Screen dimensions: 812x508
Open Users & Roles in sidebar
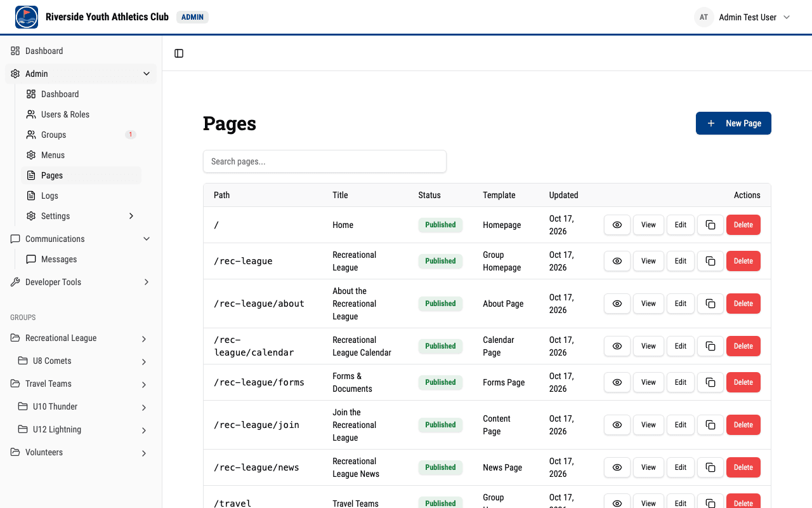click(81, 114)
